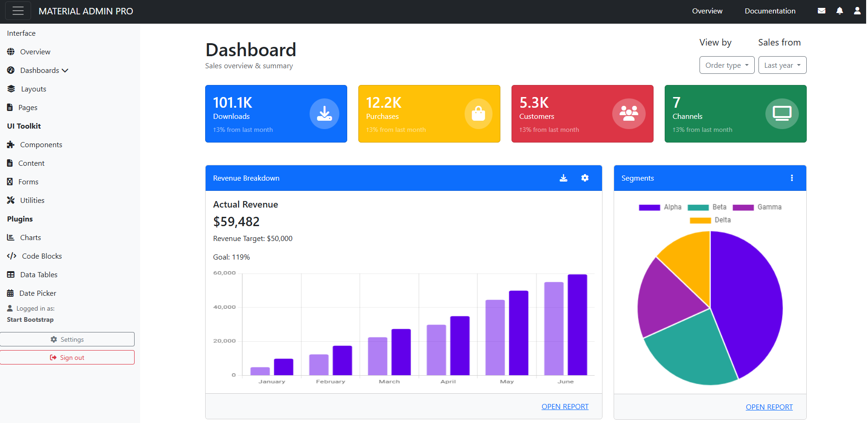Click the monitor icon on Channels card
Image resolution: width=868 pixels, height=423 pixels.
(782, 114)
